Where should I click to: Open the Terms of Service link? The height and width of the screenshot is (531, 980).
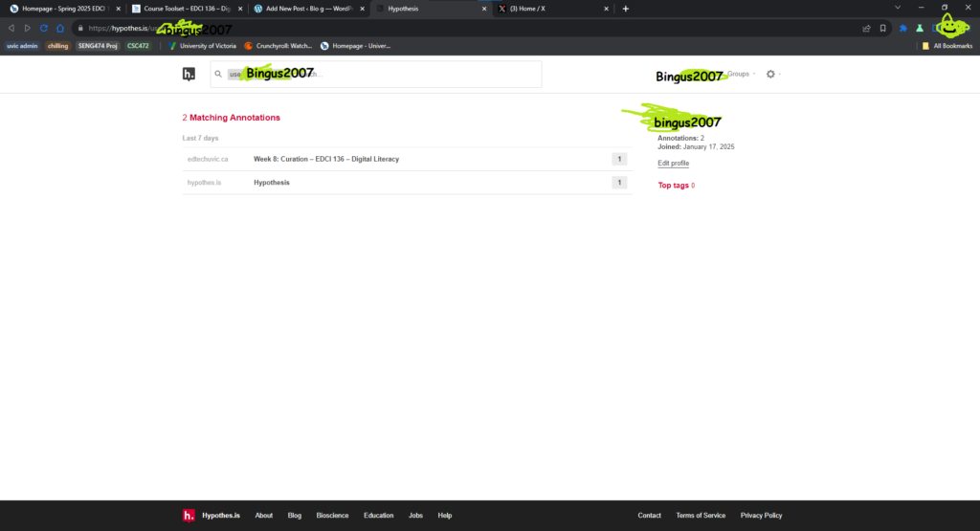(701, 516)
